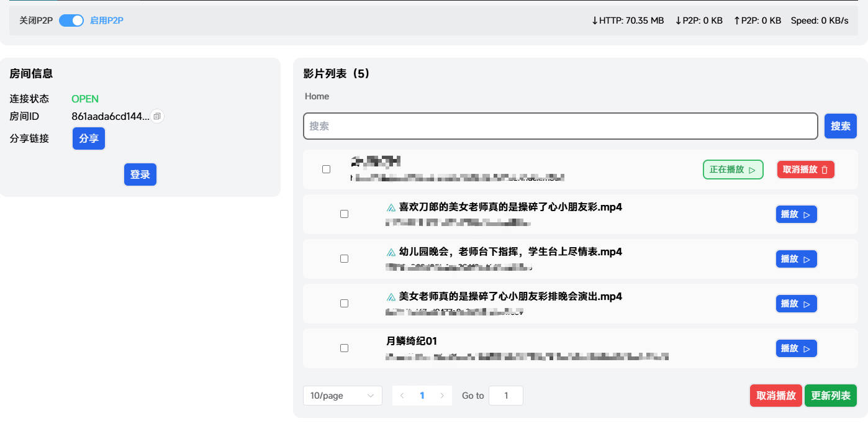
Task: Click the 正在播放 now-playing indicator
Action: pos(733,170)
